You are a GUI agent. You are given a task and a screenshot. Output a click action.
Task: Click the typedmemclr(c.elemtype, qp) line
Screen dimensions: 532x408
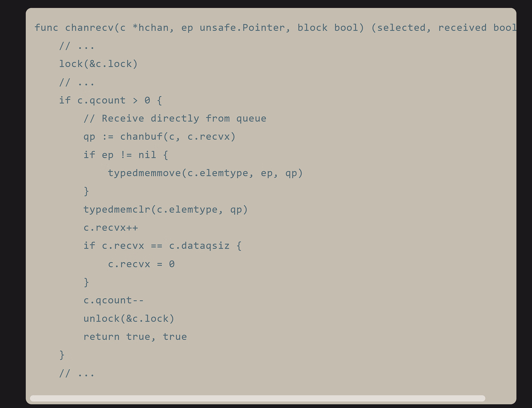165,210
